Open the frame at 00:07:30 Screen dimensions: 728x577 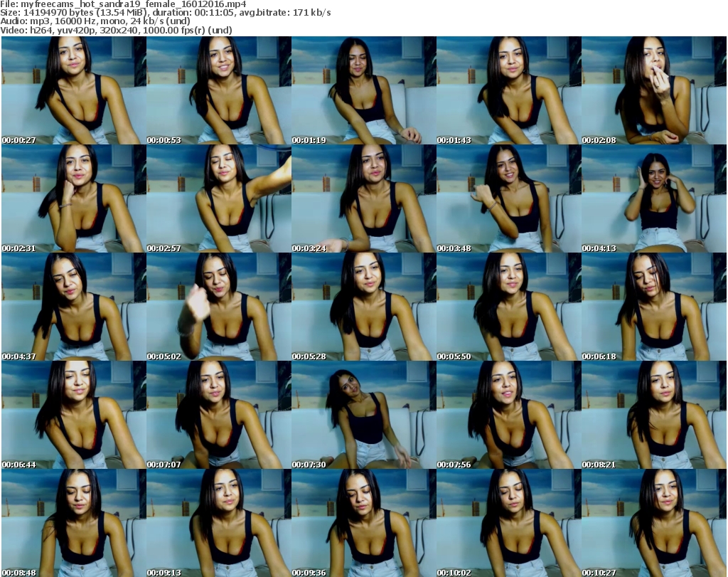pyautogui.click(x=364, y=415)
